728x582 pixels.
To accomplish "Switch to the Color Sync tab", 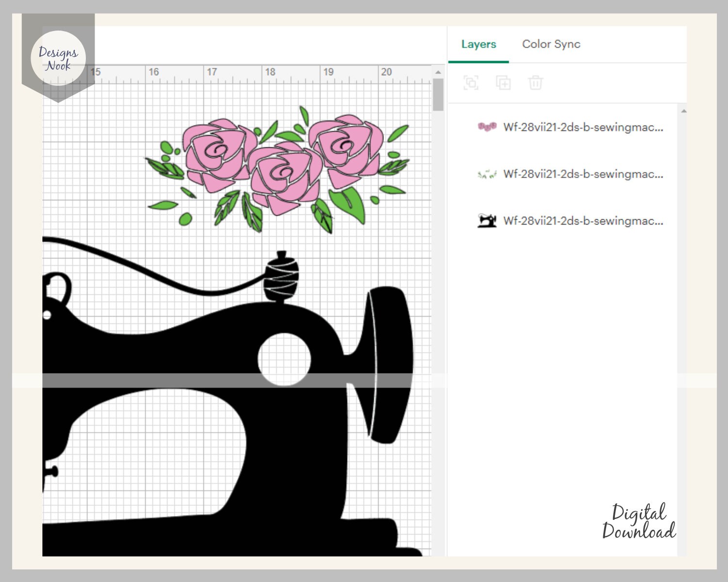I will click(x=551, y=44).
